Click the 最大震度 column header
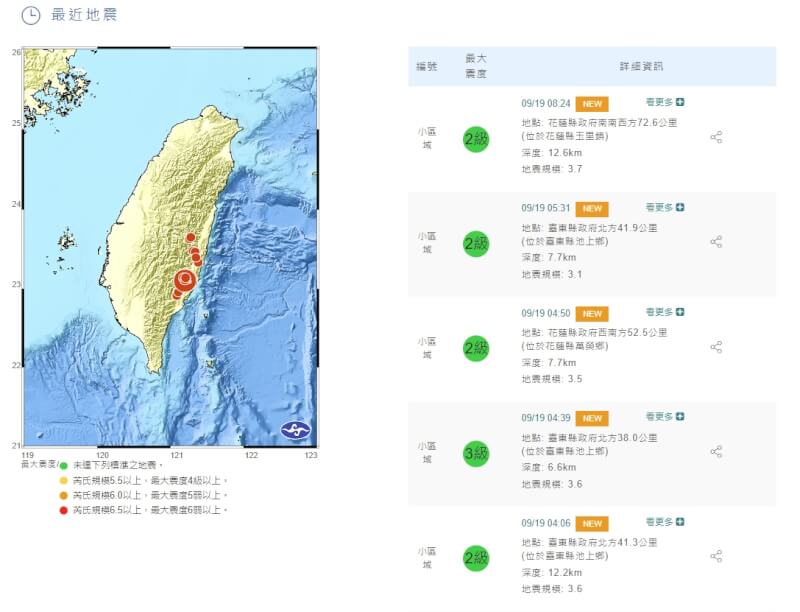 (476, 66)
